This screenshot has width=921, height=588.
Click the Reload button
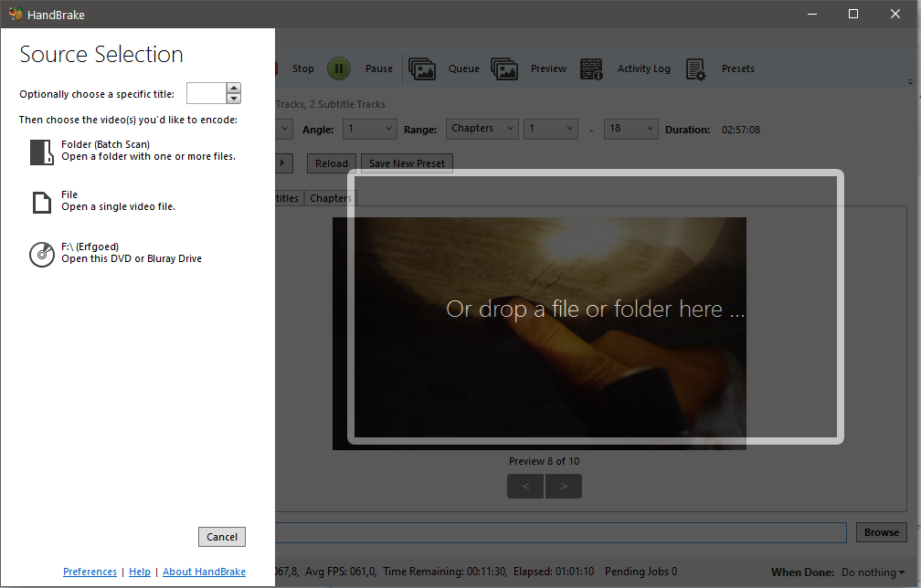click(x=332, y=163)
